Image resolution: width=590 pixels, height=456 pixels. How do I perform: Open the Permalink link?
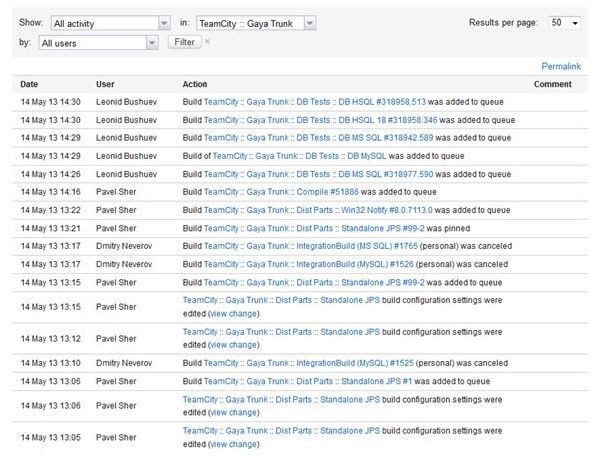(x=561, y=67)
